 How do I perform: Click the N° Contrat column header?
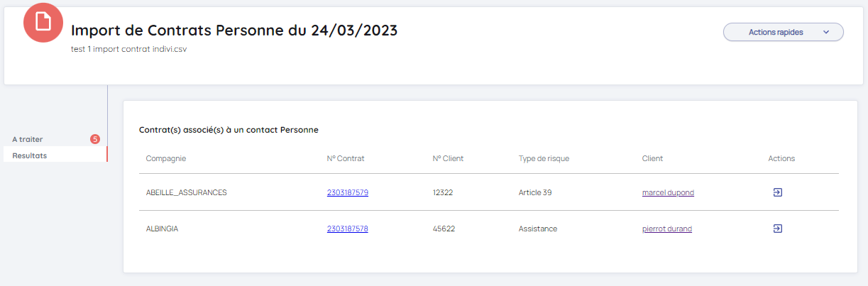pyautogui.click(x=346, y=158)
